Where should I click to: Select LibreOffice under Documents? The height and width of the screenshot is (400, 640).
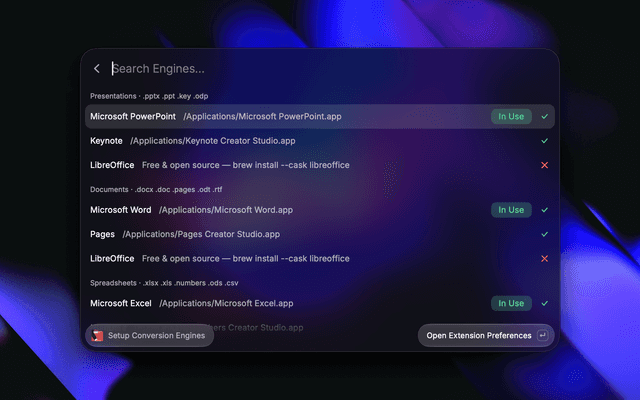coord(320,258)
